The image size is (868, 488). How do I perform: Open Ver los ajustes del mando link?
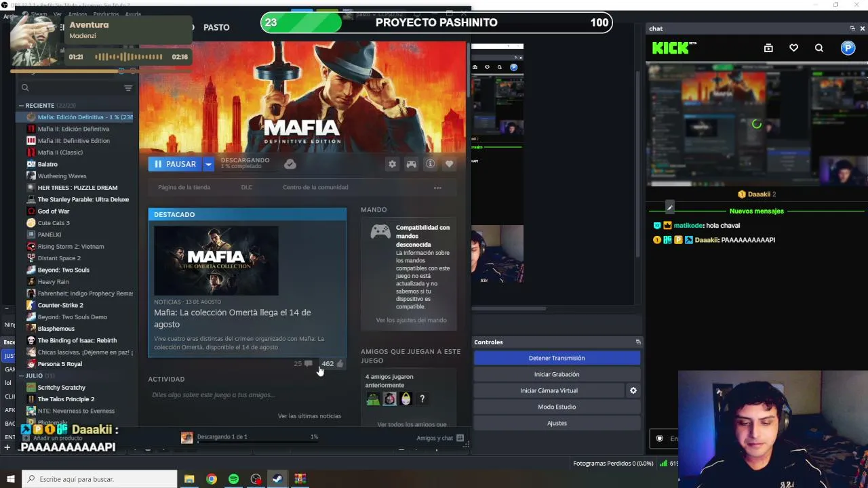pos(411,320)
